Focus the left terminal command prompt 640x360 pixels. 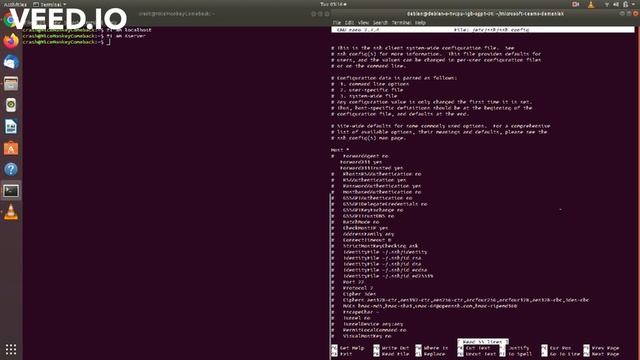(66, 42)
